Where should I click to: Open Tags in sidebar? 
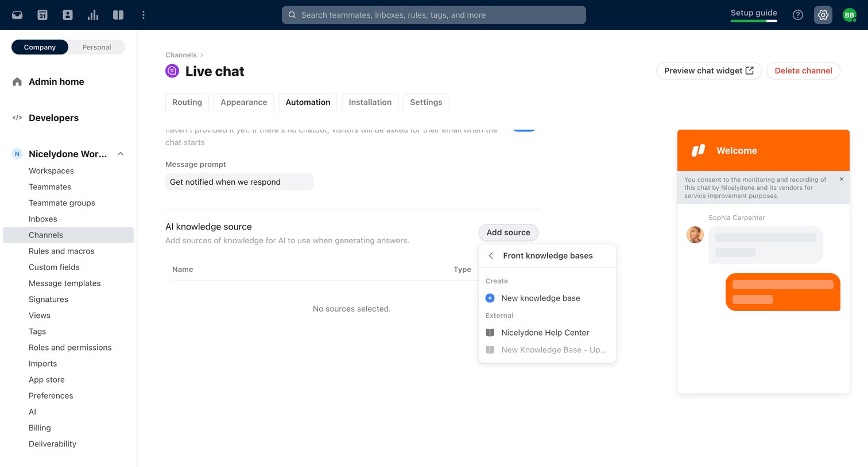pyautogui.click(x=37, y=332)
